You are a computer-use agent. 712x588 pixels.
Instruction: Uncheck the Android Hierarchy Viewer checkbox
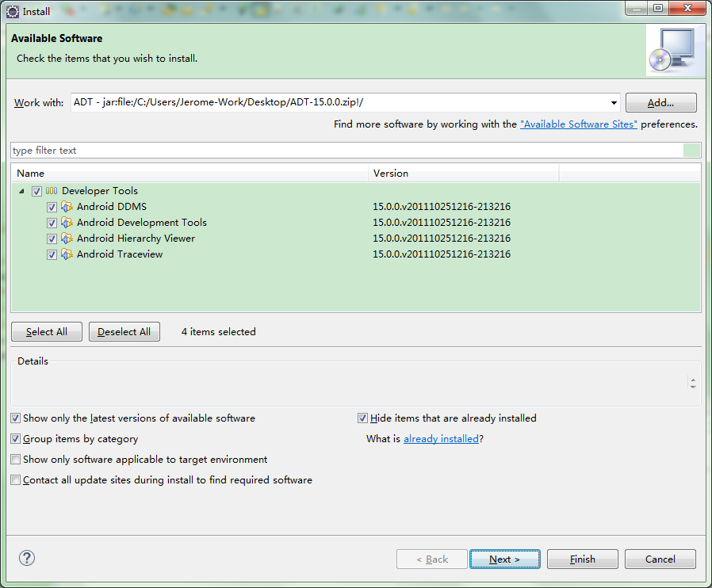coord(52,239)
